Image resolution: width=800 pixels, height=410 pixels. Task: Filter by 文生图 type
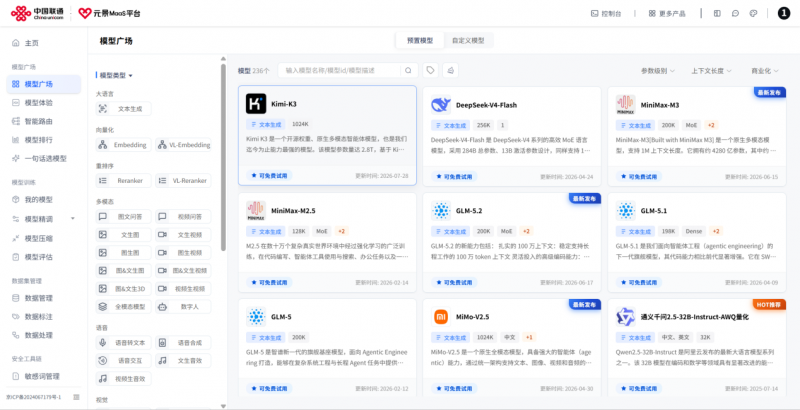[123, 235]
